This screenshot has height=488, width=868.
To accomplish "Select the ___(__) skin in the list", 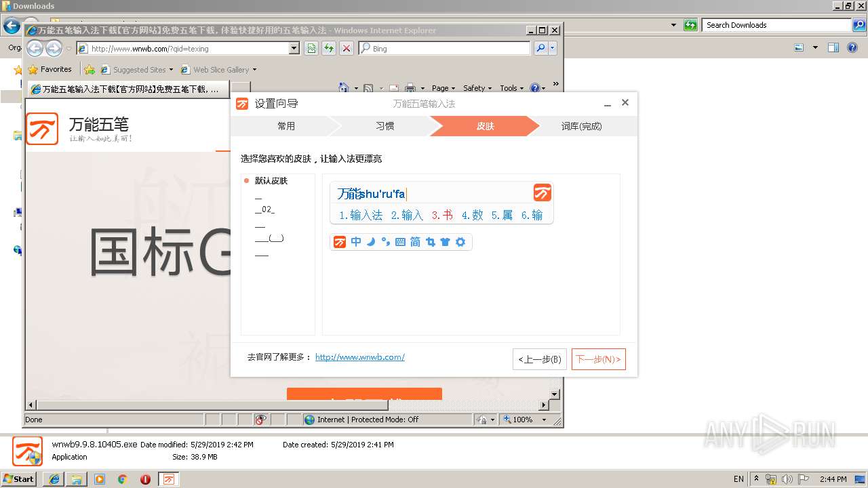I will pos(269,238).
